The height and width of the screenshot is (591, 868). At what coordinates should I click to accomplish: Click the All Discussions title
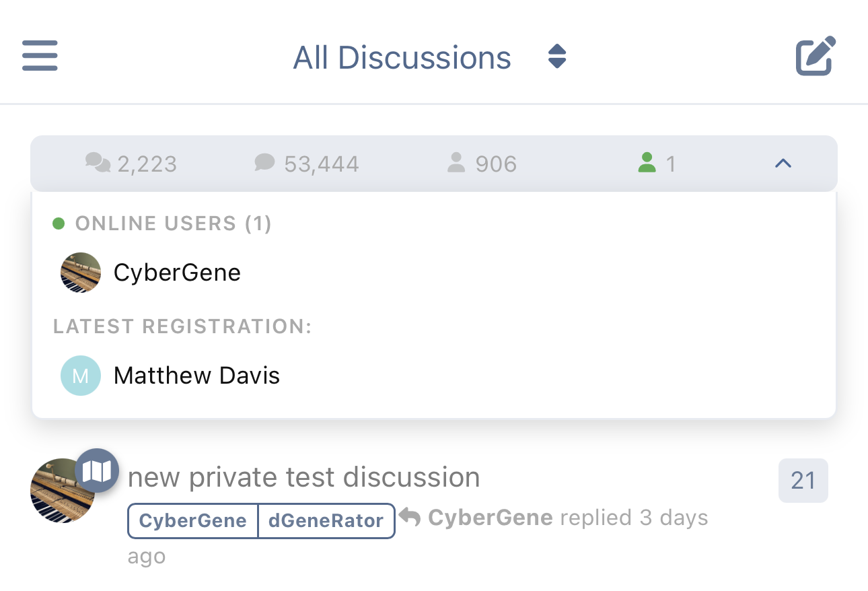coord(402,58)
